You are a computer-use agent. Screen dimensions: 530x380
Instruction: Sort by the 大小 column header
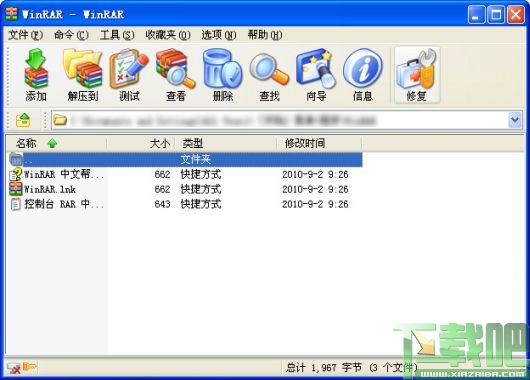141,143
